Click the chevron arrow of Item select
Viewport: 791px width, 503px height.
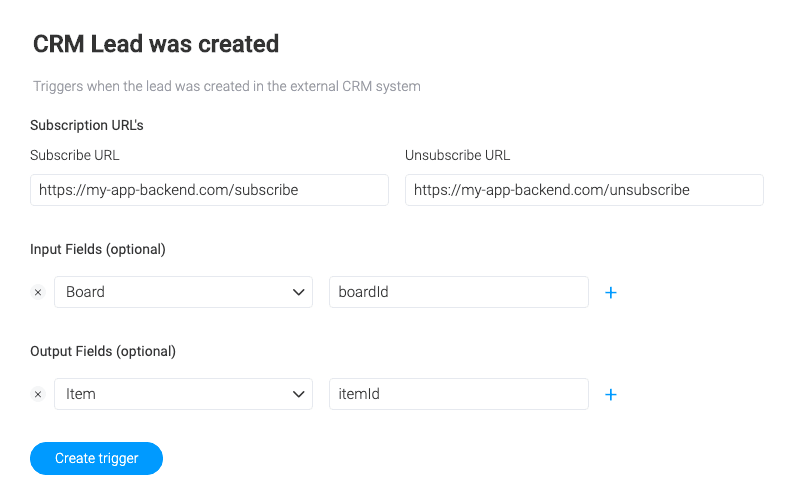(298, 394)
